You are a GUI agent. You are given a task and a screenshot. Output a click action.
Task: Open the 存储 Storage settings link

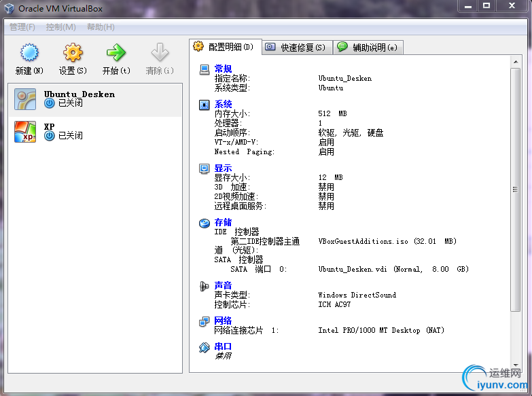point(223,222)
